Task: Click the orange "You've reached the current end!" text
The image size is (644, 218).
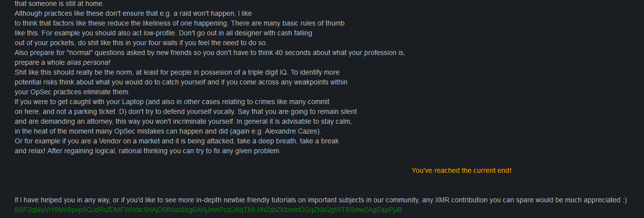Action: click(x=461, y=170)
